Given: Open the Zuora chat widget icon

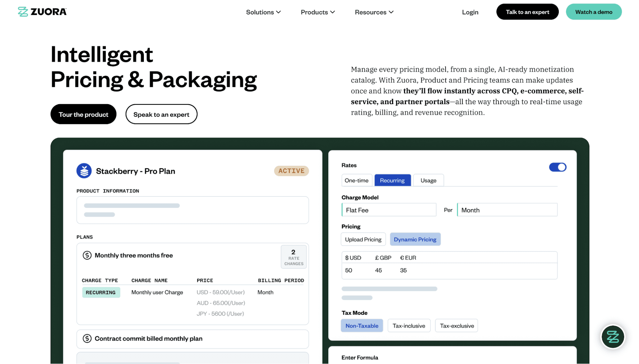Looking at the screenshot, I should pos(612,337).
